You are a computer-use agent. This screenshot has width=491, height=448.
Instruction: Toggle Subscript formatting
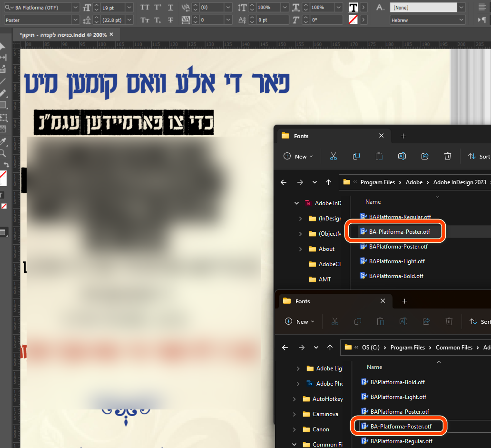[158, 20]
